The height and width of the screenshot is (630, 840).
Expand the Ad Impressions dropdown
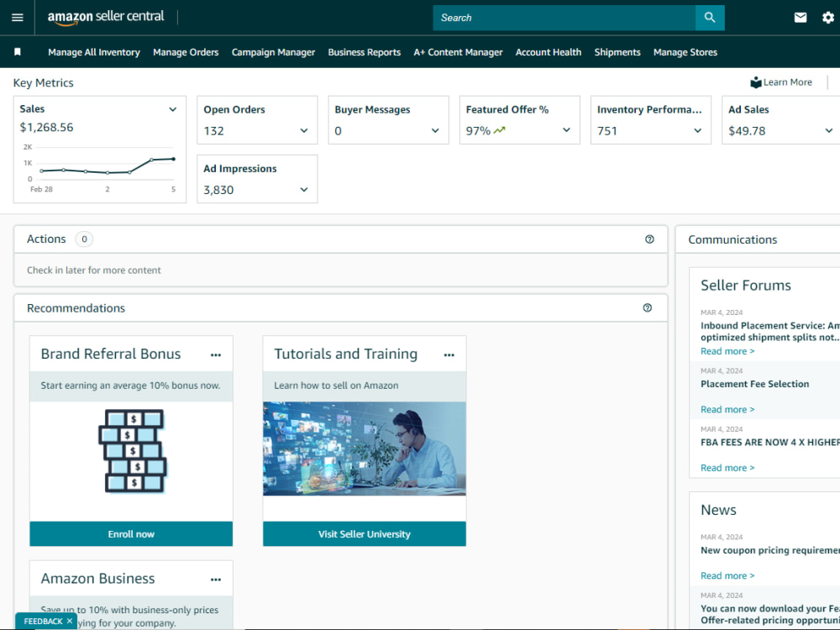(303, 189)
